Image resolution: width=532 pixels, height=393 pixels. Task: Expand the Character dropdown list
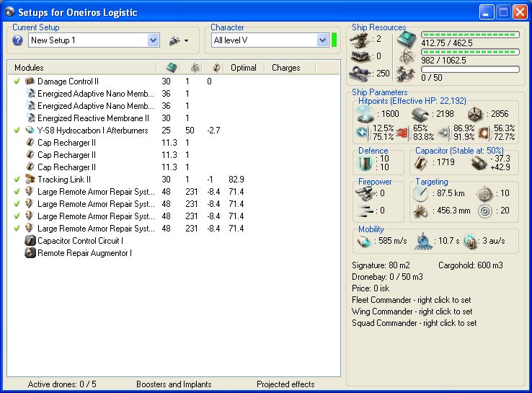(324, 40)
